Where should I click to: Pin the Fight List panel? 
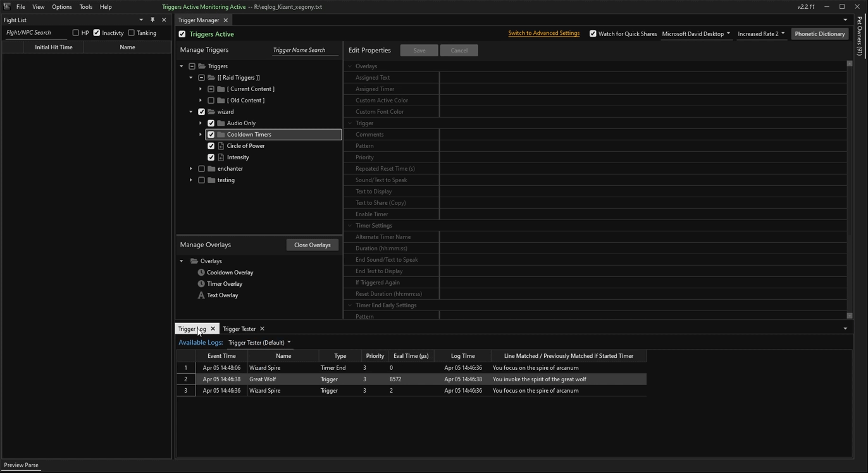[x=152, y=20]
